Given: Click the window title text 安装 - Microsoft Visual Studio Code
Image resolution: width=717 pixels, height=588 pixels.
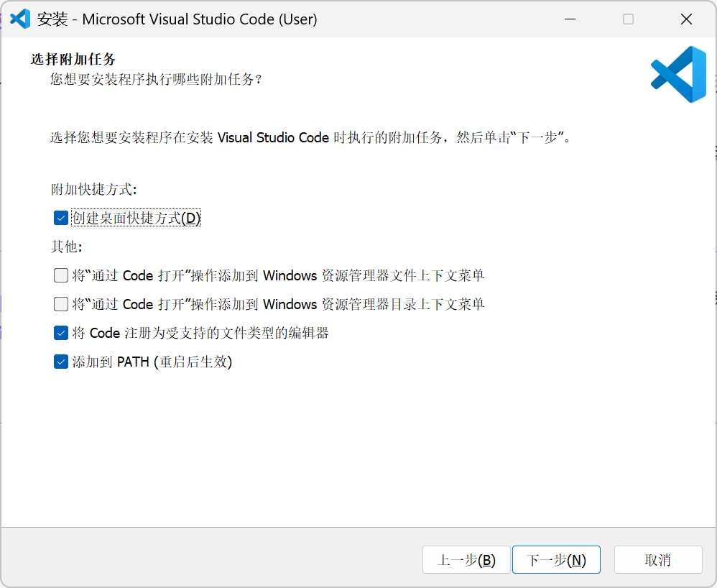Looking at the screenshot, I should (177, 19).
